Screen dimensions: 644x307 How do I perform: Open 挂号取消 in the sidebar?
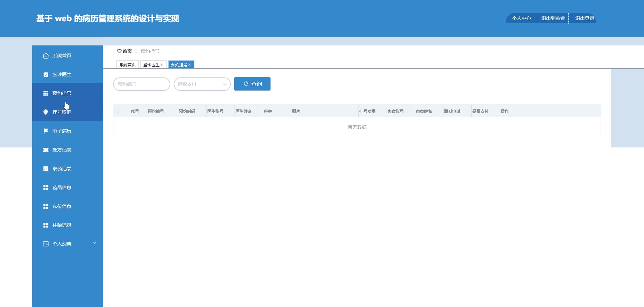(68, 112)
